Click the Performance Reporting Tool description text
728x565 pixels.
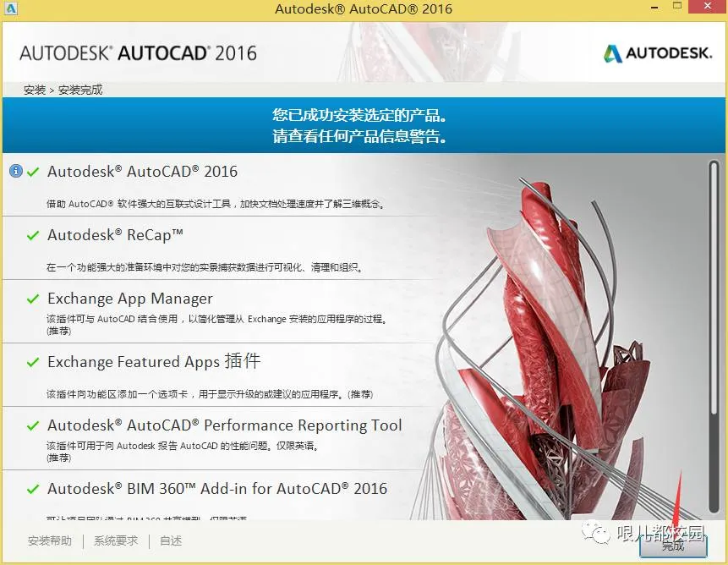[183, 452]
